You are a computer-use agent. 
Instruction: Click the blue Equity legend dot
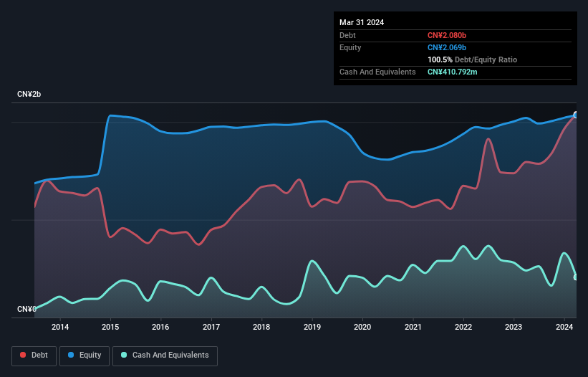[x=71, y=355]
